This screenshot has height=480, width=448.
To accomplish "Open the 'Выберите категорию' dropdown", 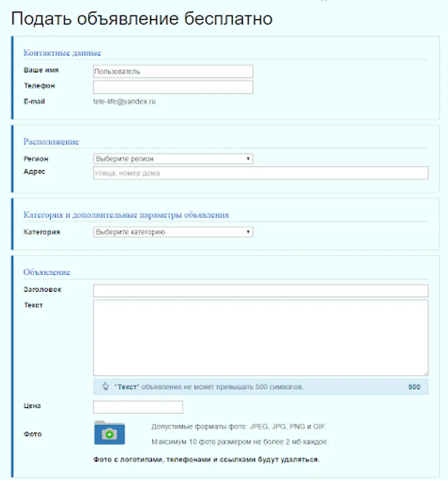I will [x=173, y=232].
